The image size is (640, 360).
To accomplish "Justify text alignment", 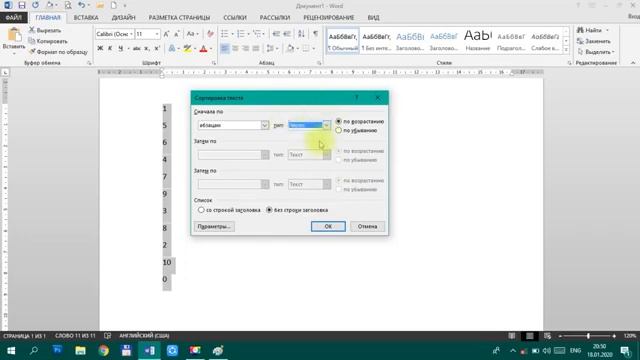I will click(x=256, y=49).
